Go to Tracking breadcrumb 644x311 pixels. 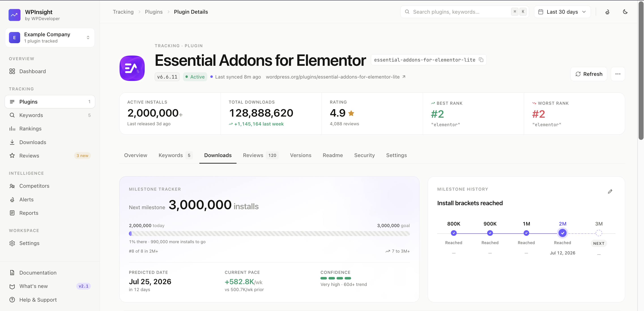[123, 12]
